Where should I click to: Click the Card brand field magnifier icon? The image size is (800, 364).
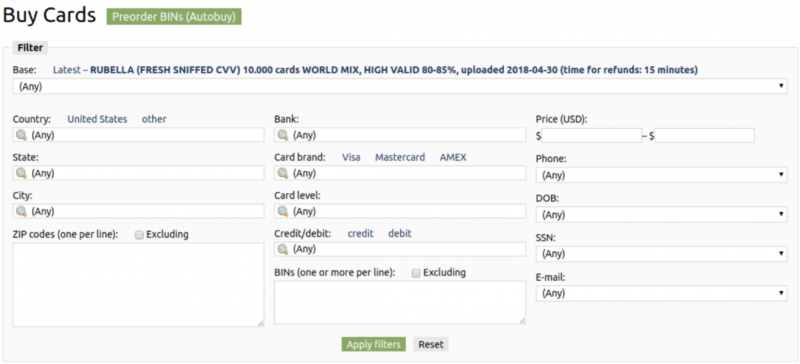point(283,173)
